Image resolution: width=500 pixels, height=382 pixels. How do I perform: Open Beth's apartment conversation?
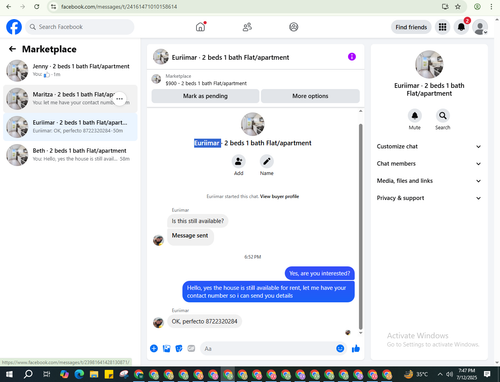[70, 155]
